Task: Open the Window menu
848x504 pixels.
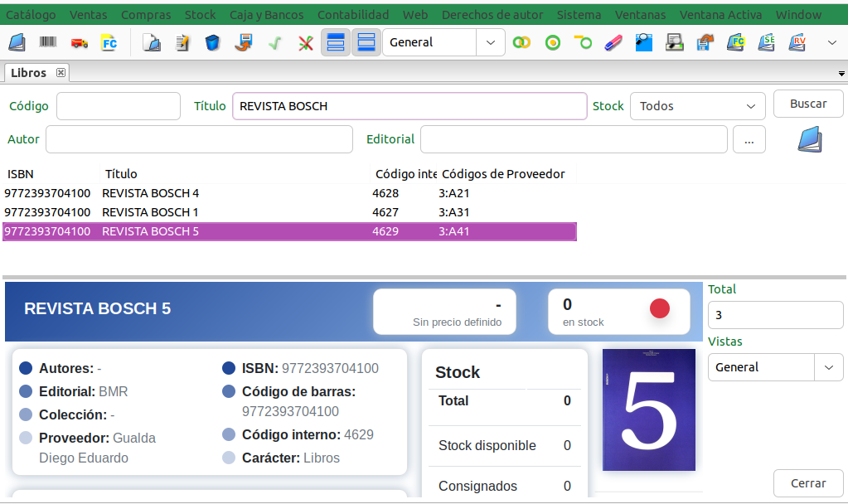Action: coord(798,15)
